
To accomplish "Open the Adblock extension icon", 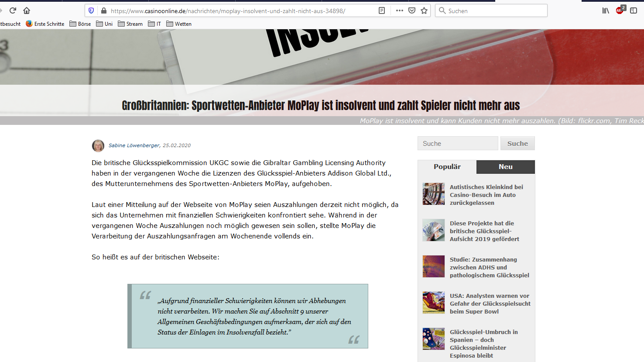I will point(620,10).
